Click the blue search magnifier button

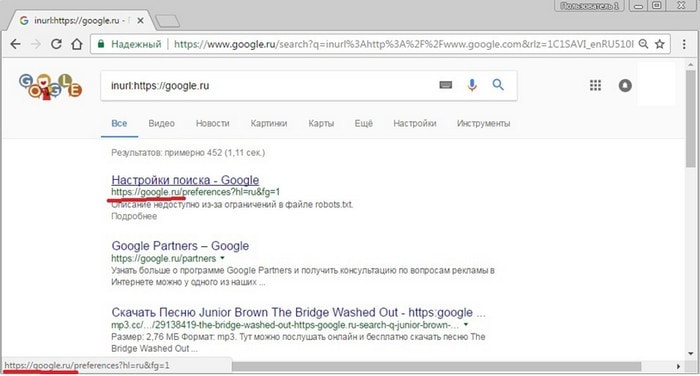(x=498, y=84)
